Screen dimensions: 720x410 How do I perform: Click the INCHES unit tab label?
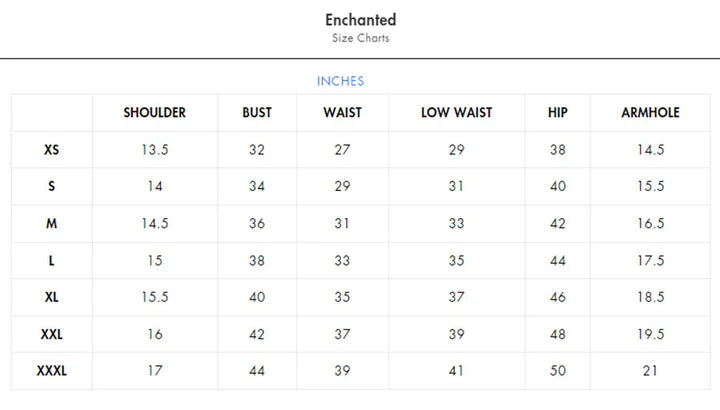click(x=340, y=81)
